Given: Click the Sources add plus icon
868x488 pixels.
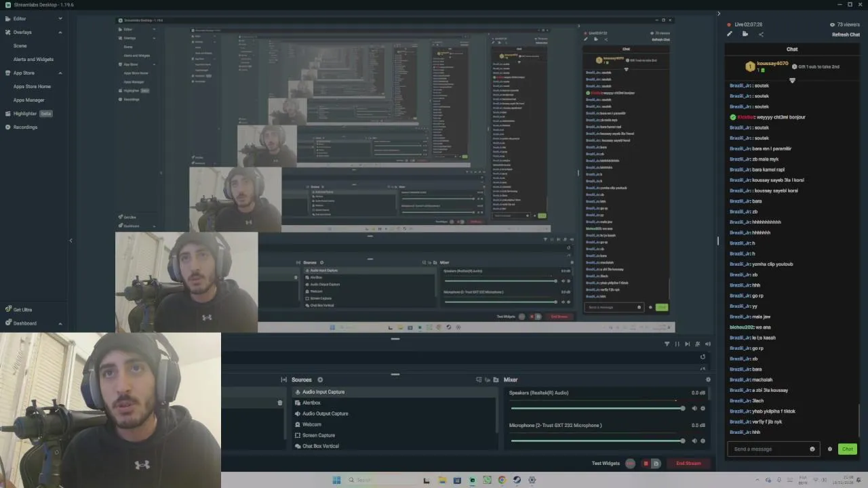Looking at the screenshot, I should tap(320, 380).
